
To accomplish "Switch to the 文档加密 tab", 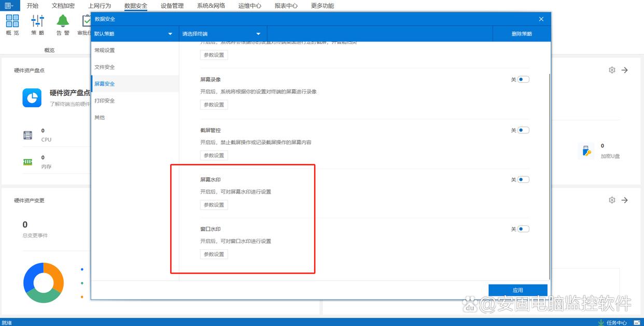I will [63, 6].
